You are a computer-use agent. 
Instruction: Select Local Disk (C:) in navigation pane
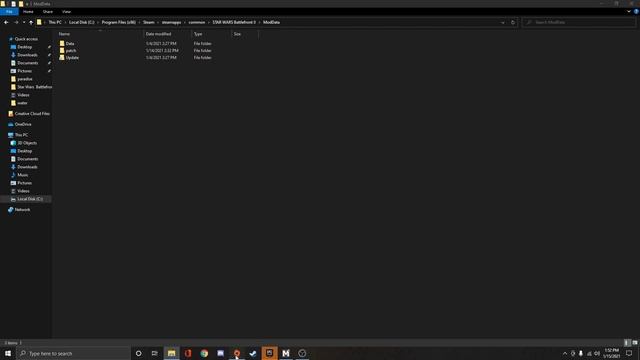[30, 199]
